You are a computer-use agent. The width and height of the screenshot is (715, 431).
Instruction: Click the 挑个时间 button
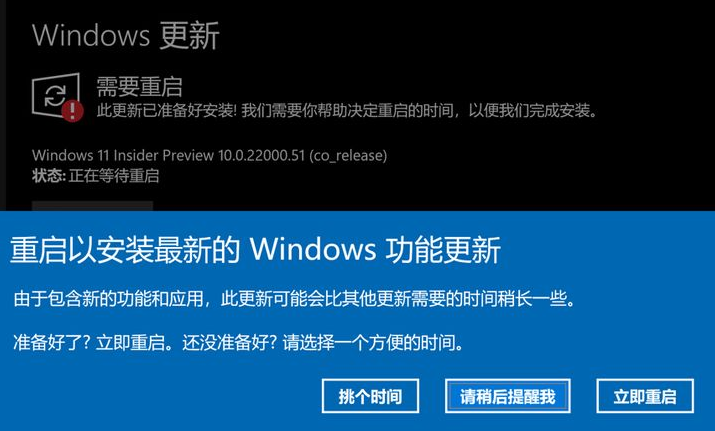pos(370,396)
